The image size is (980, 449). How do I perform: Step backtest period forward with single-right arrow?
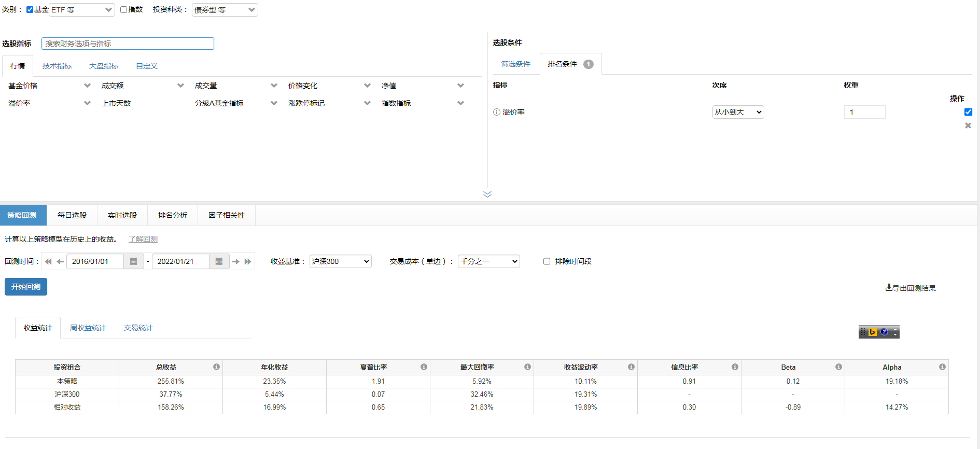click(236, 262)
